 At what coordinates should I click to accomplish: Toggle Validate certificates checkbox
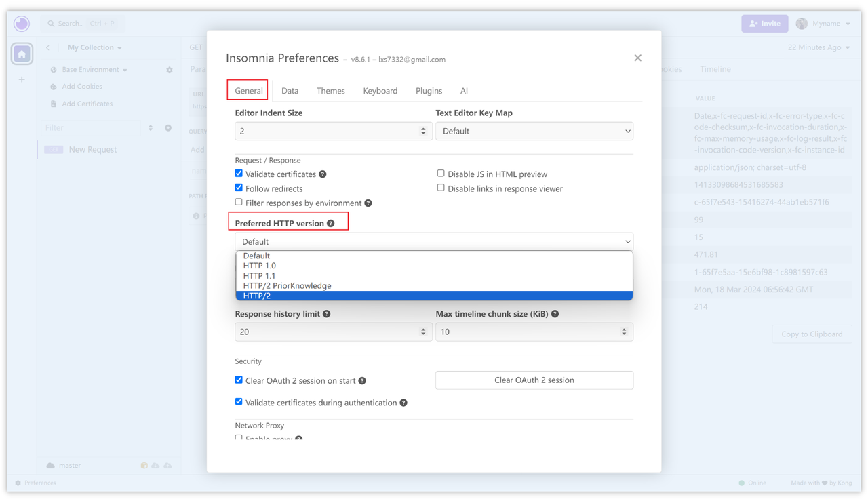click(239, 174)
